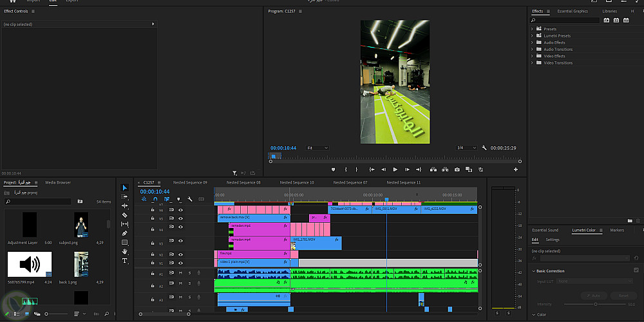The height and width of the screenshot is (322, 644).
Task: Open the Nested Sequence 10 timeline tab
Action: click(298, 182)
